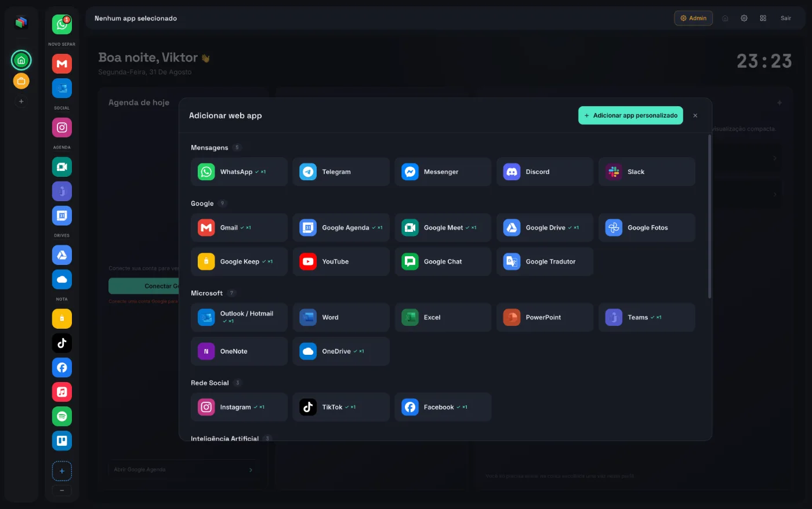Click the grid layout icon in top bar
Screen dimensions: 812x509
click(763, 19)
